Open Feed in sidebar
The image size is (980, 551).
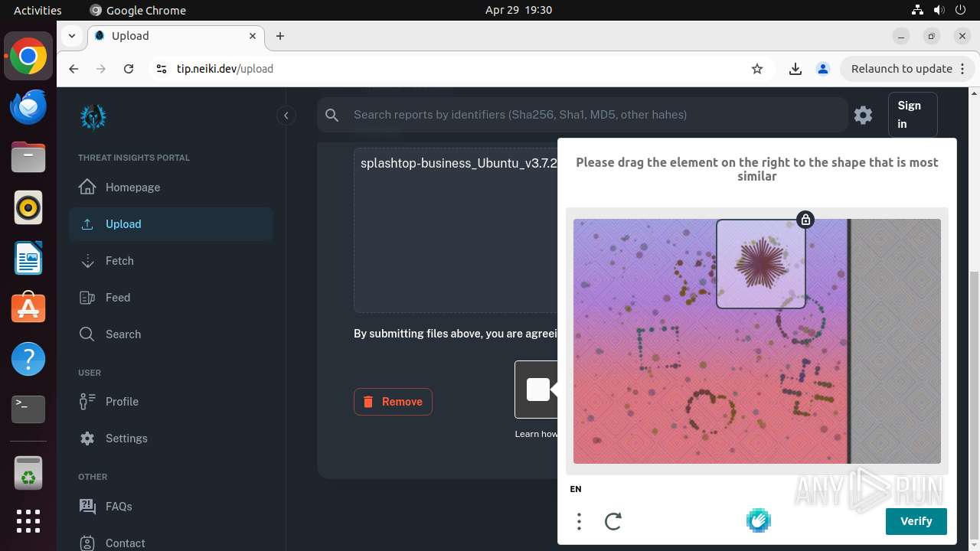click(171, 298)
